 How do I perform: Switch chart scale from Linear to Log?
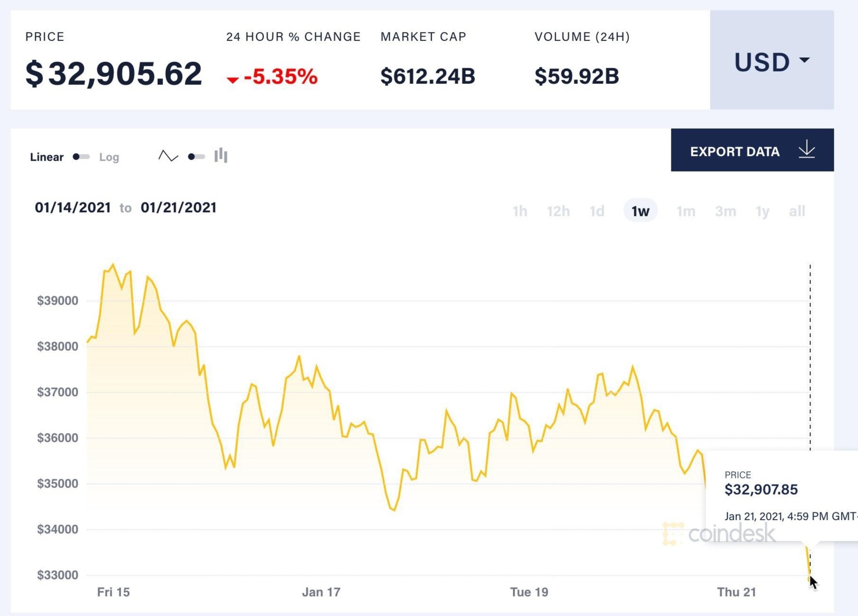[x=81, y=156]
